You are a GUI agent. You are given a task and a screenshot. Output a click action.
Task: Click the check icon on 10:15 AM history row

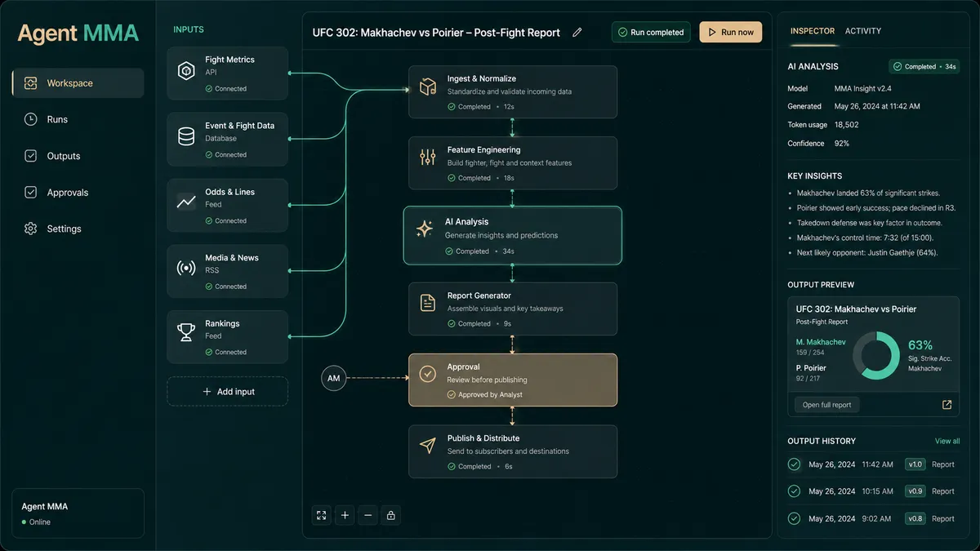pos(794,491)
